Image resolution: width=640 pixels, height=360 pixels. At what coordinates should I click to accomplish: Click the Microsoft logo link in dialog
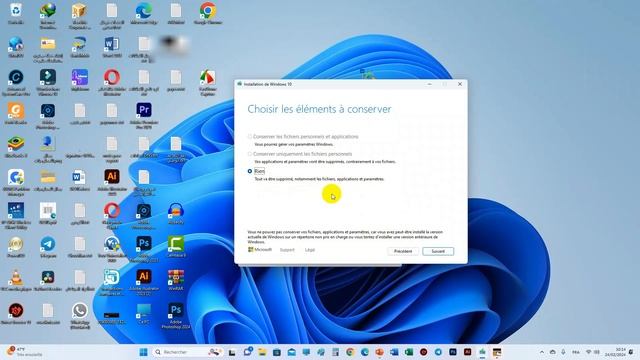pos(260,249)
